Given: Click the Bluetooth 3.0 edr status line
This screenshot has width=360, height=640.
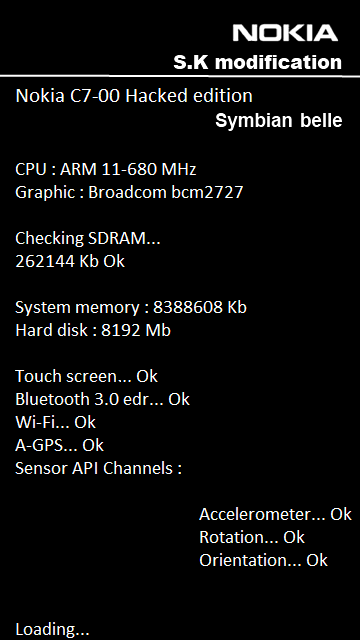Looking at the screenshot, I should click(x=102, y=399).
